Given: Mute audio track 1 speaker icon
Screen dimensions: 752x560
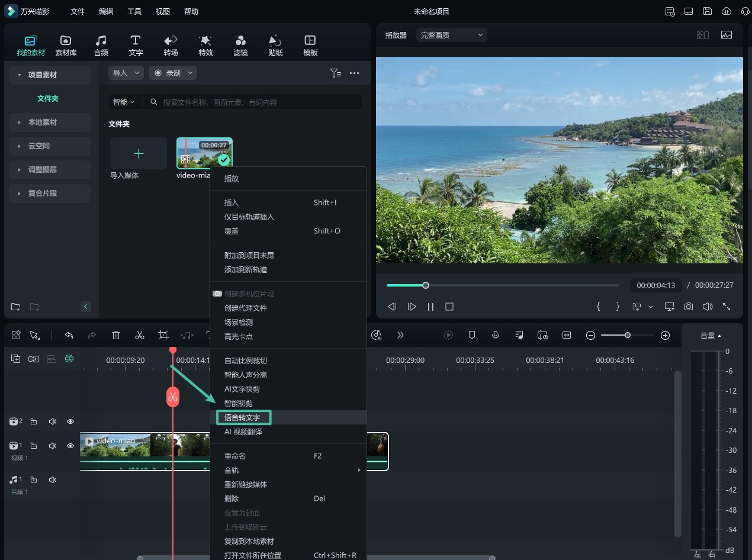Looking at the screenshot, I should 53,479.
